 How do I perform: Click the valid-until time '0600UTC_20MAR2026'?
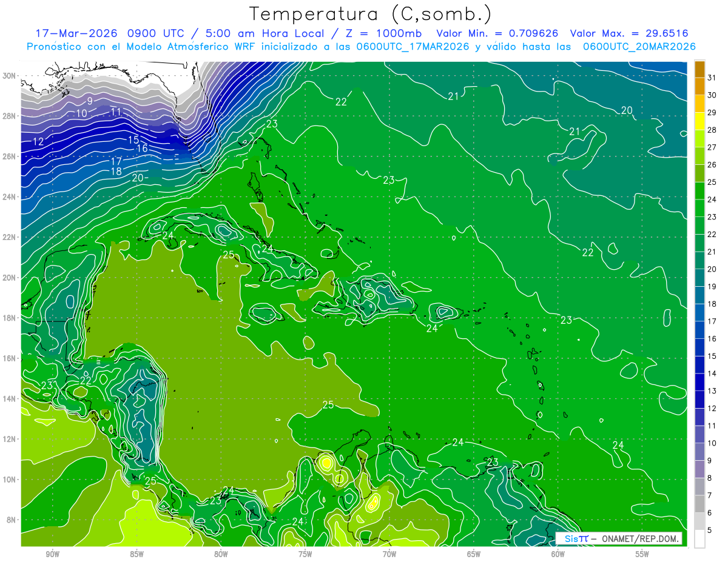point(639,46)
